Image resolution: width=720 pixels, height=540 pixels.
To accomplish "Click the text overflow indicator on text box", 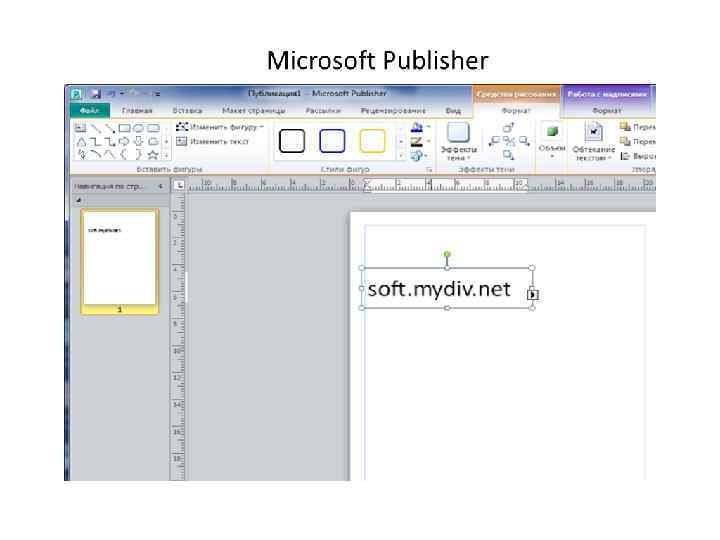I will 532,294.
